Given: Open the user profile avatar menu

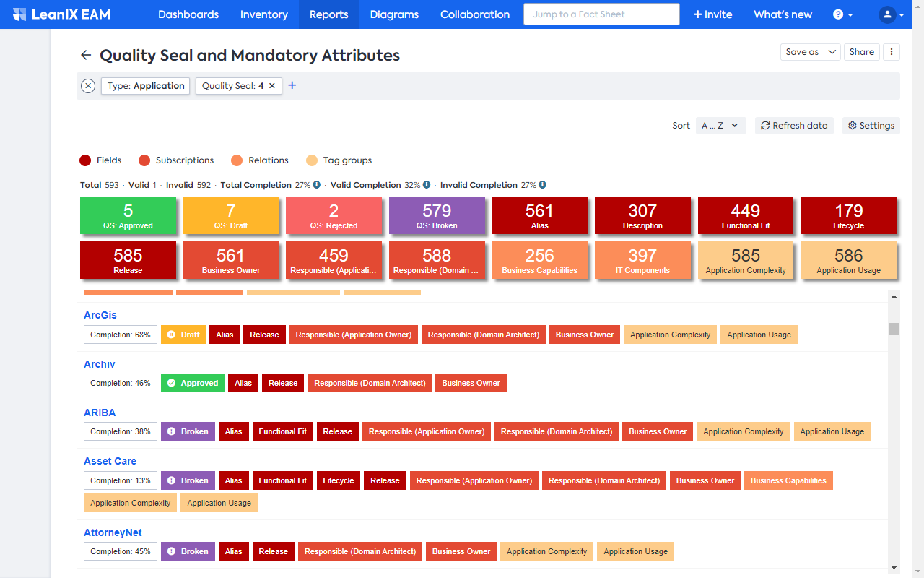Looking at the screenshot, I should 892,14.
